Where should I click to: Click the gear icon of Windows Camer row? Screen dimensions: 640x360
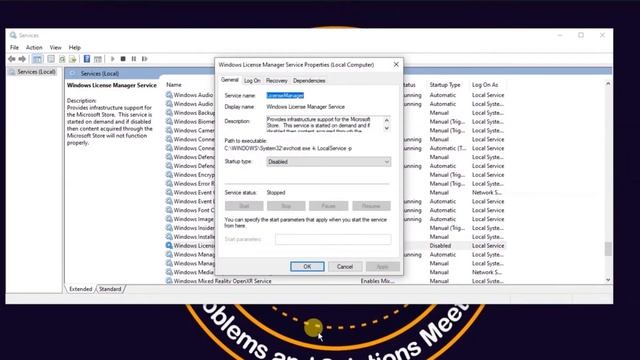169,131
